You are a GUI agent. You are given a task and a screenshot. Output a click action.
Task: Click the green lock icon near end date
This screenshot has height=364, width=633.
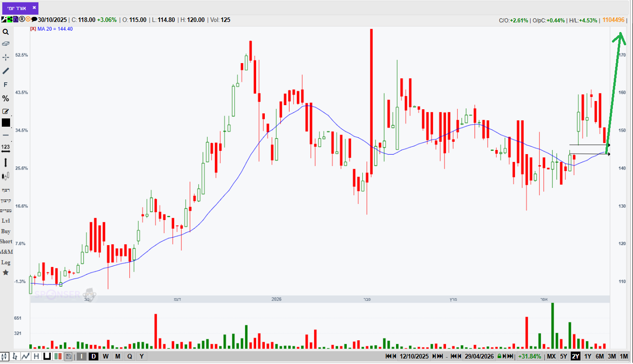[499, 356]
